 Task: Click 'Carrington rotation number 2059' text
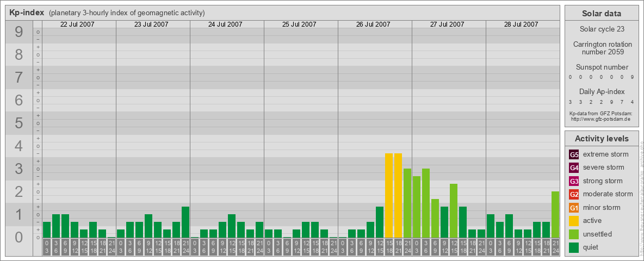(x=603, y=48)
